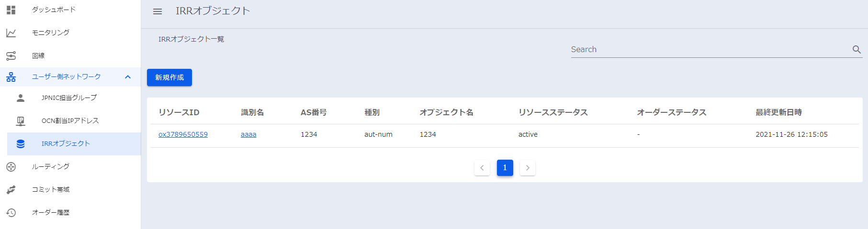Go to the previous page arrow

(482, 168)
